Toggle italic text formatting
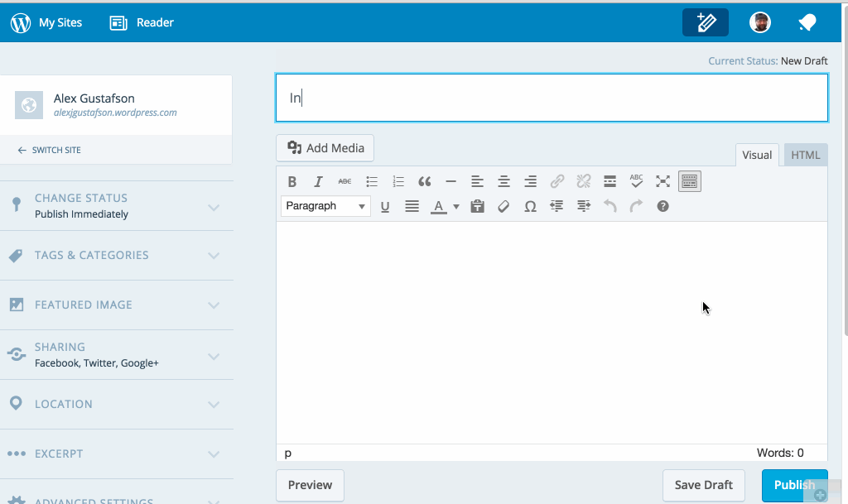The height and width of the screenshot is (504, 848). coord(318,181)
